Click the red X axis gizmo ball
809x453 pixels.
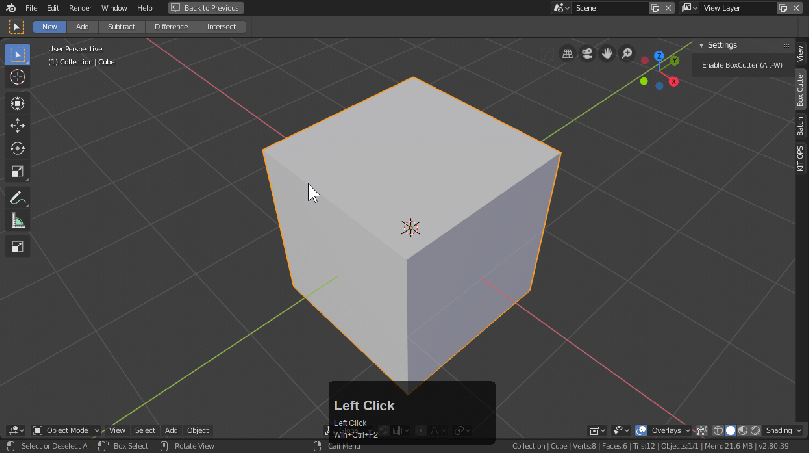point(674,81)
